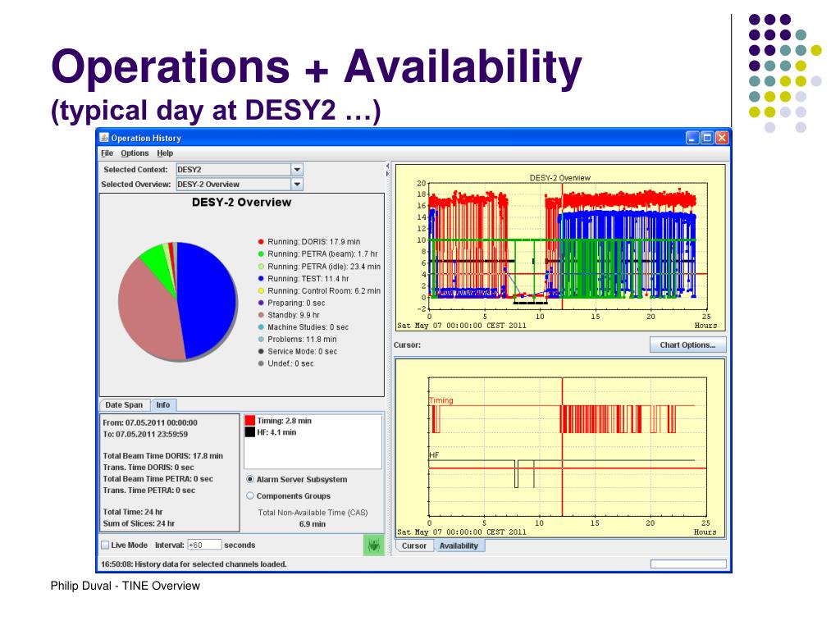
Task: Click the black HF color swatch
Action: point(249,431)
